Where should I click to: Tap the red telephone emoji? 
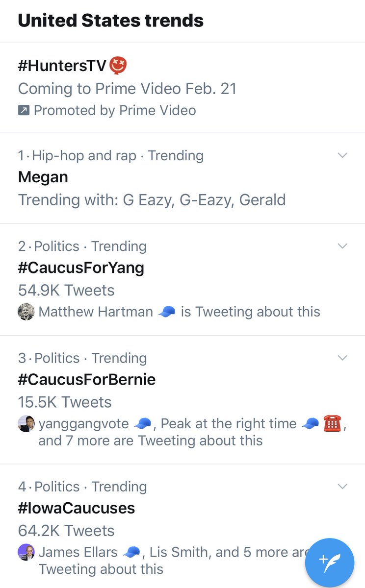pyautogui.click(x=332, y=423)
